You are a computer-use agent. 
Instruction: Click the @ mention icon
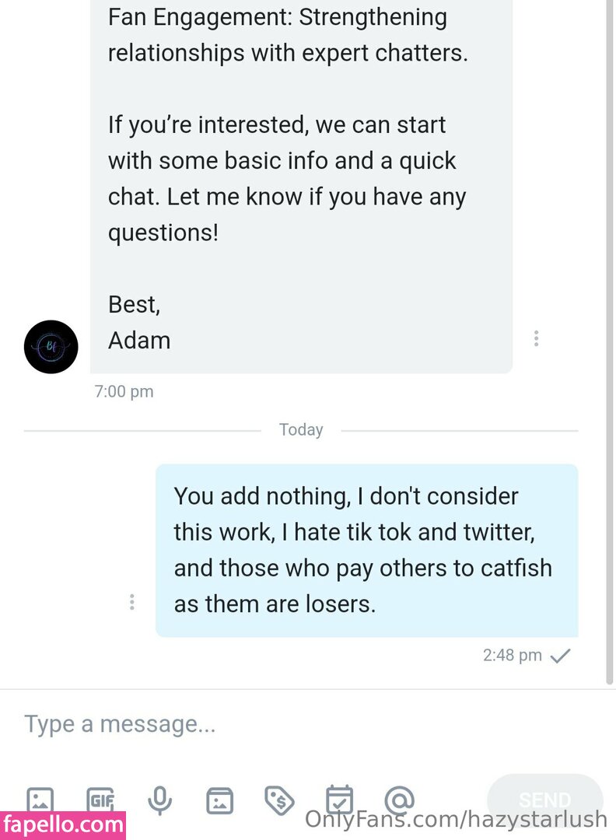[x=399, y=799]
